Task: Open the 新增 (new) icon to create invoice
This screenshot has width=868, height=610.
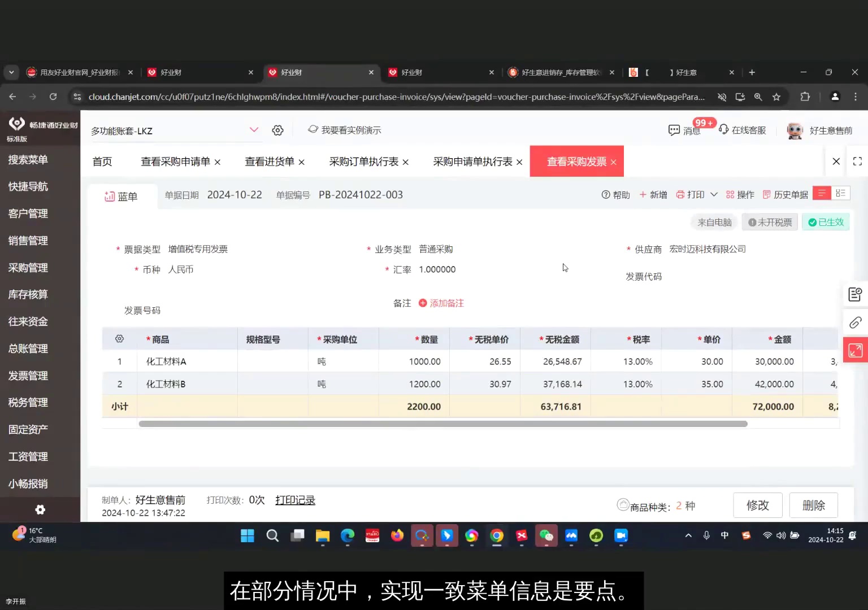Action: pos(653,194)
